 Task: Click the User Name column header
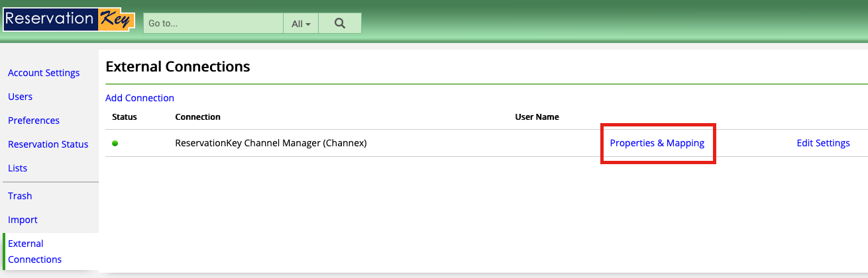(x=537, y=117)
